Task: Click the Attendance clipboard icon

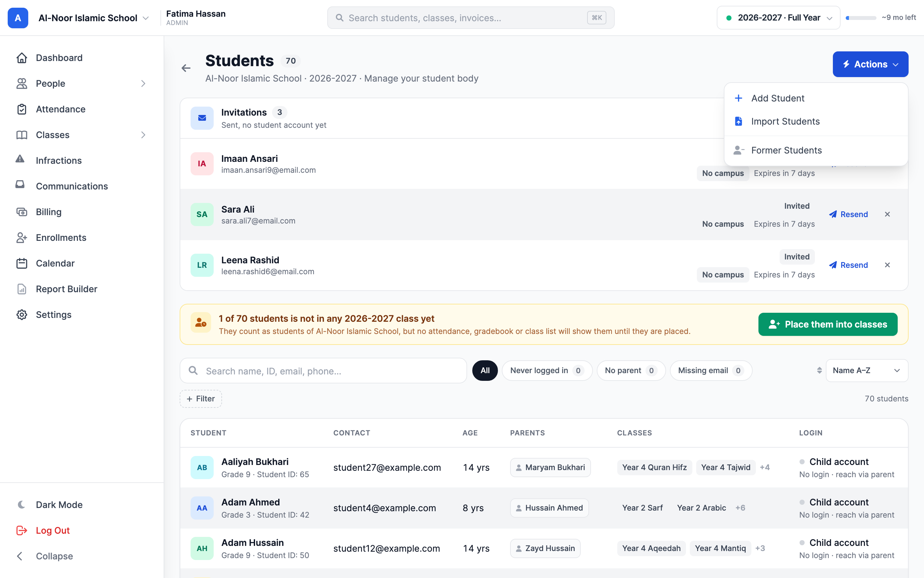Action: (x=22, y=109)
